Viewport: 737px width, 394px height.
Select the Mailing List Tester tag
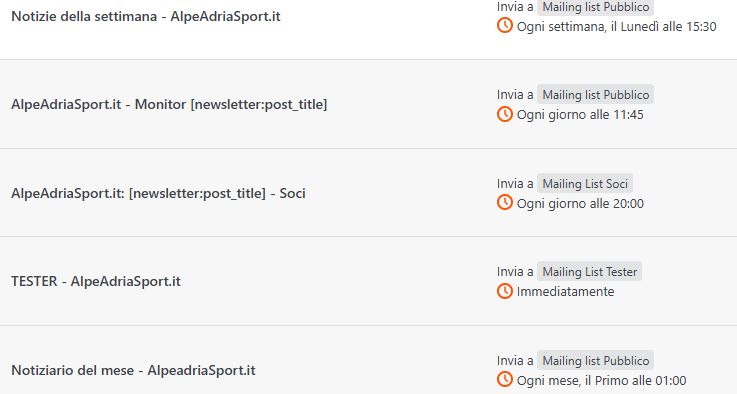point(590,271)
